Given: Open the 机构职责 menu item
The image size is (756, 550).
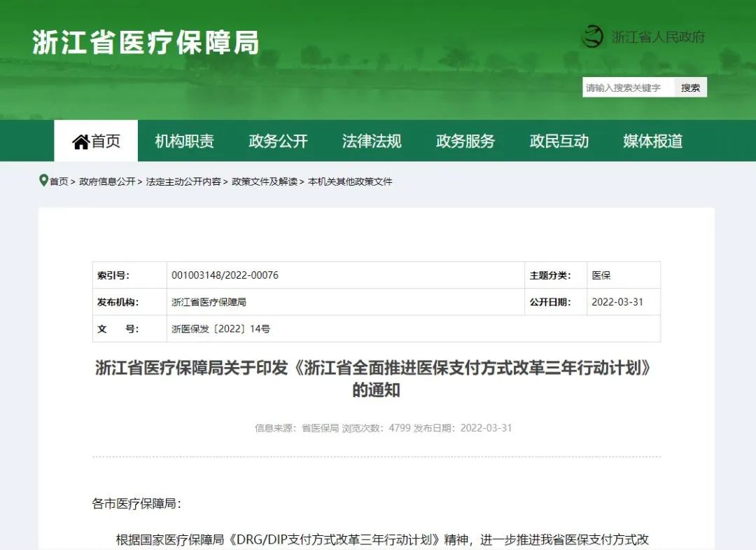Looking at the screenshot, I should click(184, 141).
